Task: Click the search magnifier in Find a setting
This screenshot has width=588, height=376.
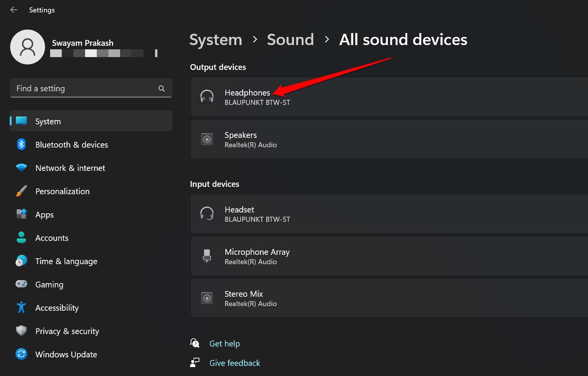Action: point(161,88)
